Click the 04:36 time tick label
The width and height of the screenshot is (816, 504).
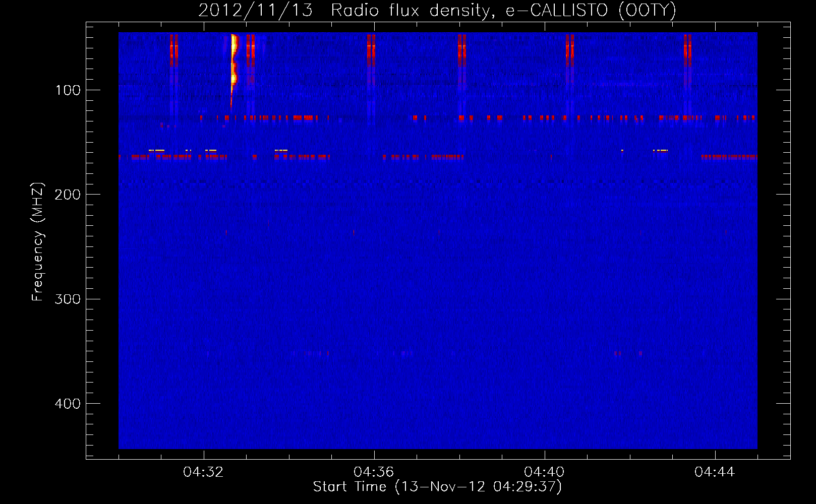pyautogui.click(x=374, y=472)
